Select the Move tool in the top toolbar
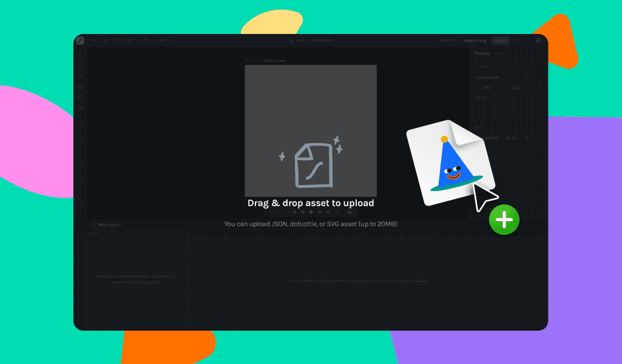Viewport: 622px width, 364px height. [94, 40]
